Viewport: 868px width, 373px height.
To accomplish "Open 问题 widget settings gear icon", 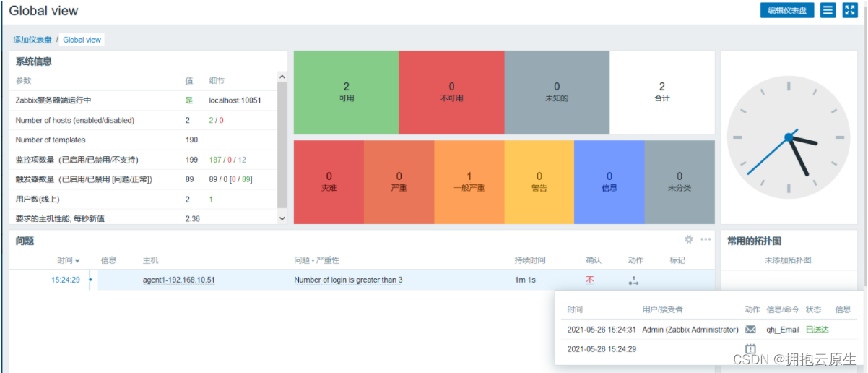I will [x=689, y=239].
